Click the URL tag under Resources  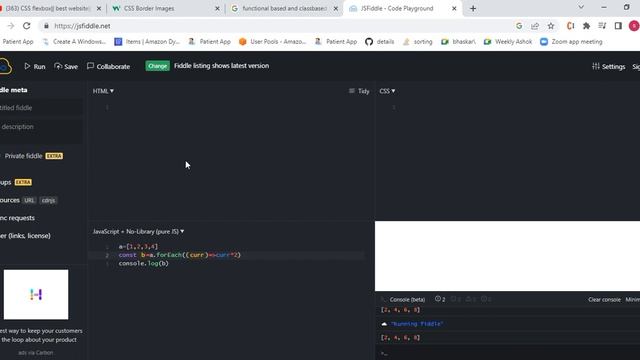[x=29, y=200]
